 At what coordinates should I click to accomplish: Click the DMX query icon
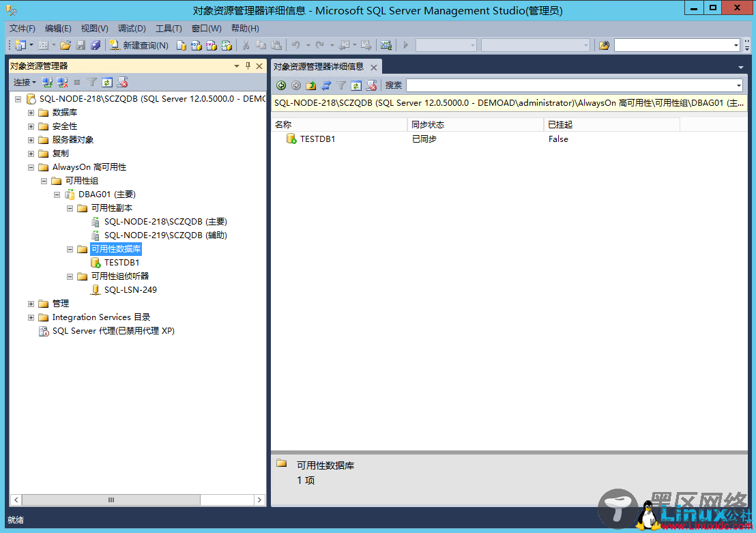click(212, 45)
